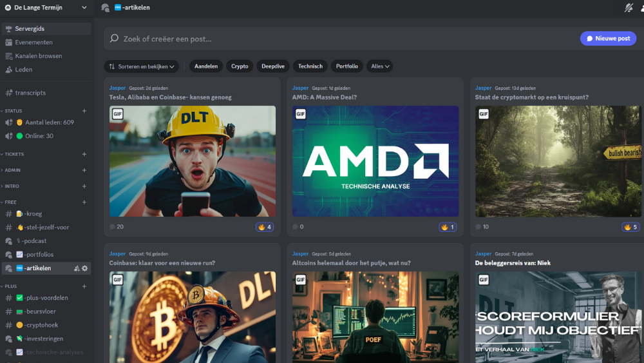Collapse the FREE category
Screen dimensions: 644x363
(x=11, y=202)
